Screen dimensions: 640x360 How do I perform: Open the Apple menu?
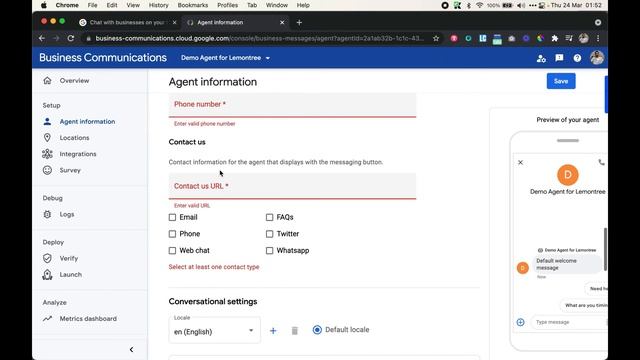point(44,5)
